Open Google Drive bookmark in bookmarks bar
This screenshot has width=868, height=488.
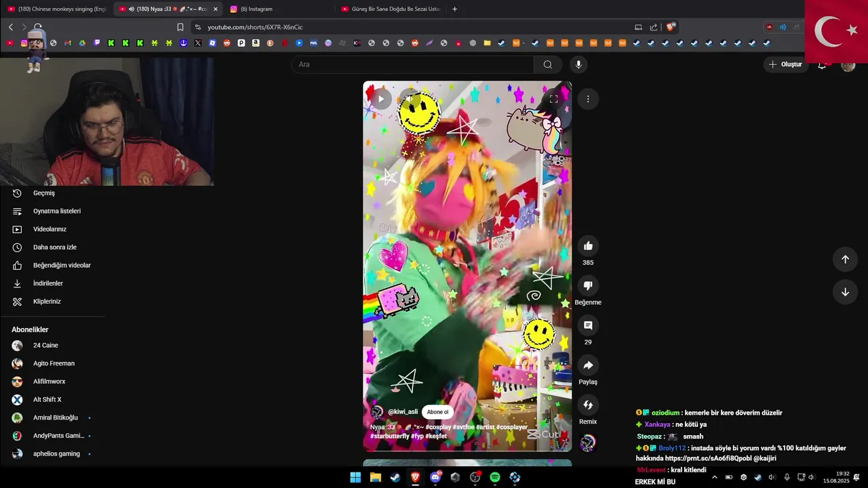[82, 43]
